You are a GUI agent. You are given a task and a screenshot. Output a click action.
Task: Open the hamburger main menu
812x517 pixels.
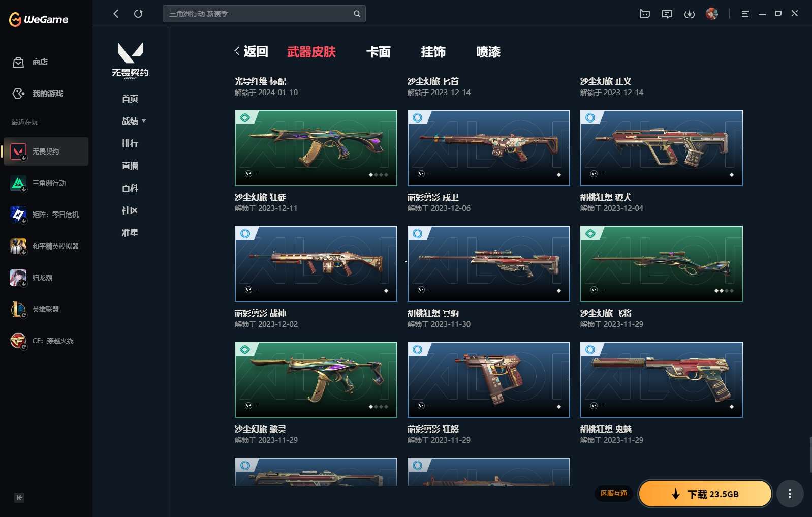[745, 14]
